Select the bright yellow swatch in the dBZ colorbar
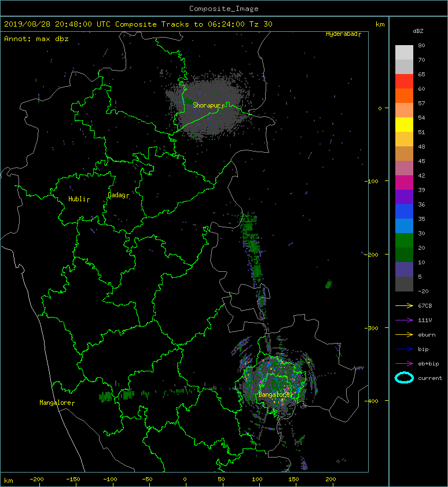The height and width of the screenshot is (487, 448). (x=404, y=125)
